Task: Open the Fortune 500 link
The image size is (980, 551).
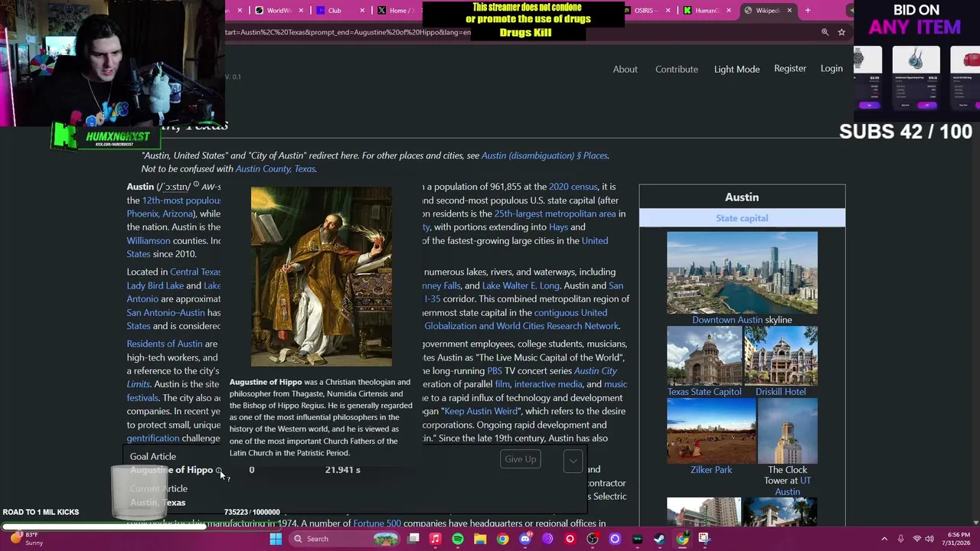Action: [x=377, y=523]
